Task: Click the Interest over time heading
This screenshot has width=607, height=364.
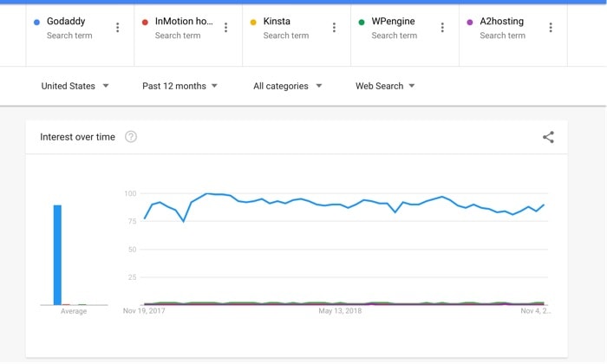Action: click(77, 137)
